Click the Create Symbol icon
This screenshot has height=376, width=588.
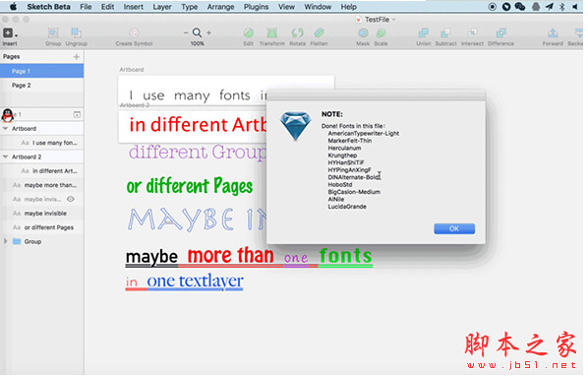(134, 33)
